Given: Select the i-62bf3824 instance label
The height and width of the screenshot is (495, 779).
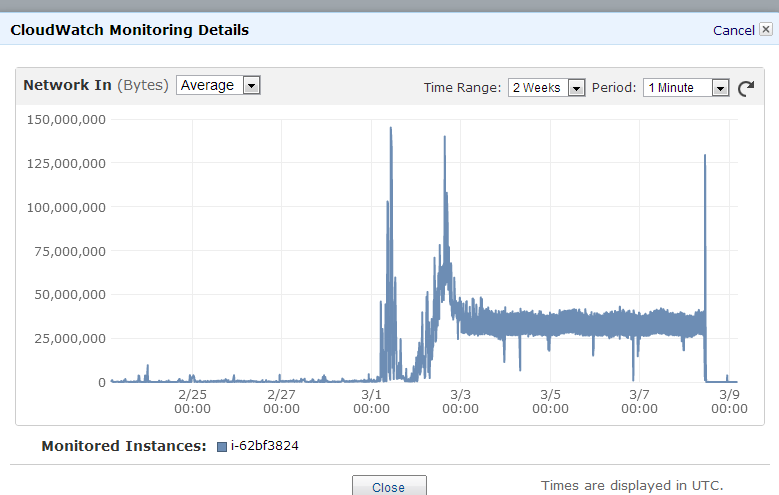Looking at the screenshot, I should (x=265, y=446).
